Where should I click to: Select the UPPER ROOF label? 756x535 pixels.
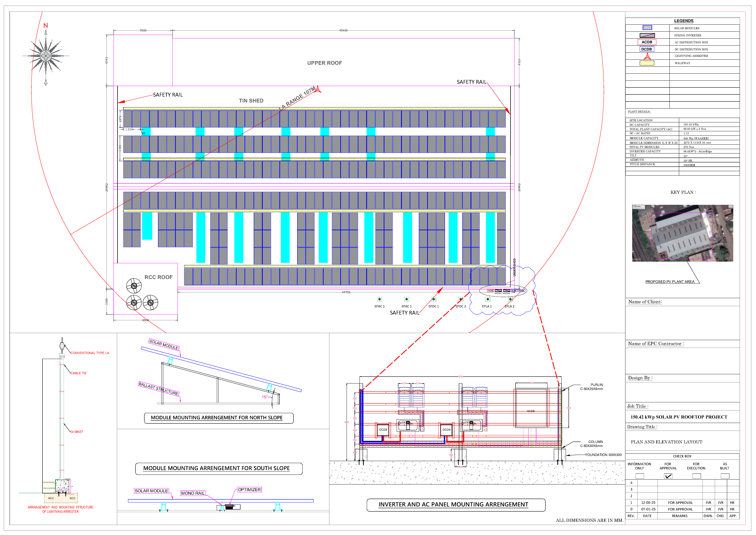point(325,63)
